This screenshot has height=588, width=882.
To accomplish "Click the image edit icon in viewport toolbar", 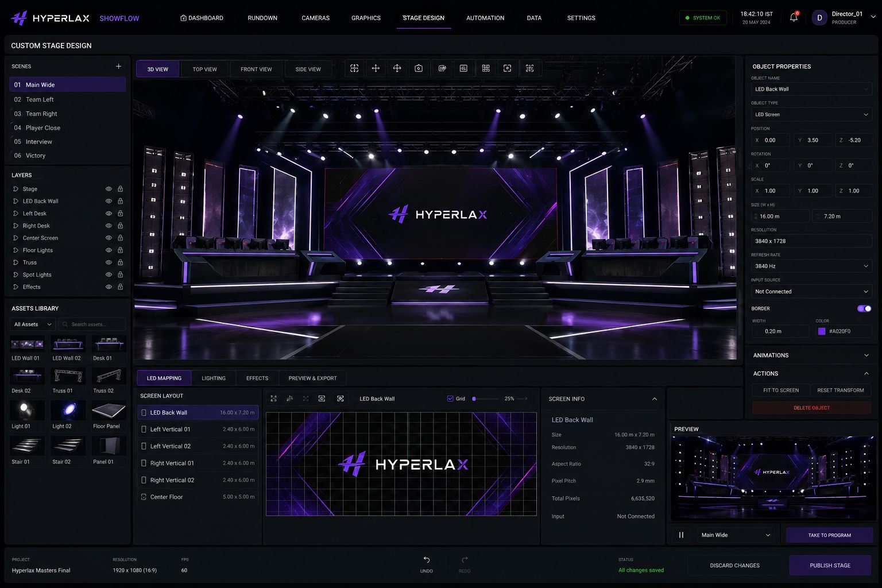I will click(x=442, y=68).
